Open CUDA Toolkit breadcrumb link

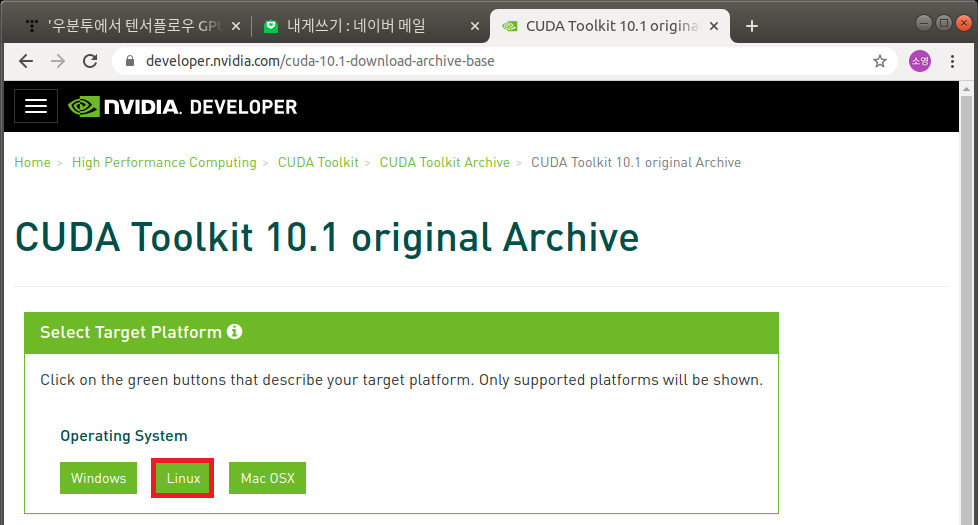click(318, 162)
